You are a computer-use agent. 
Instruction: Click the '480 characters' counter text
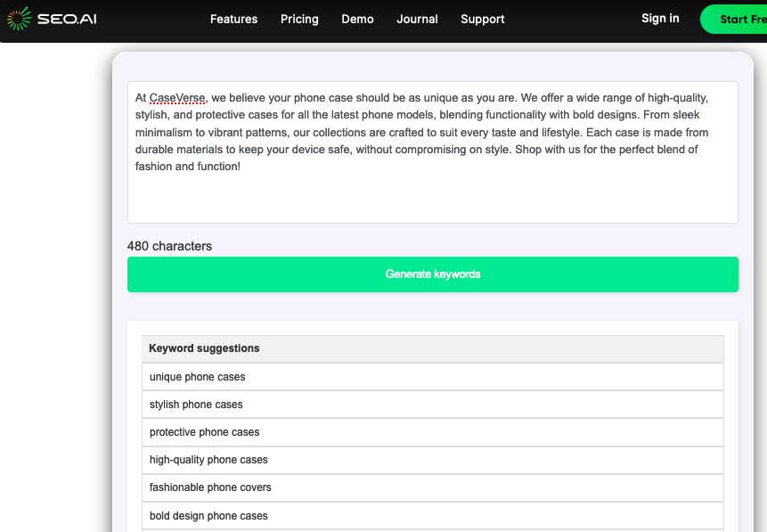pos(169,246)
